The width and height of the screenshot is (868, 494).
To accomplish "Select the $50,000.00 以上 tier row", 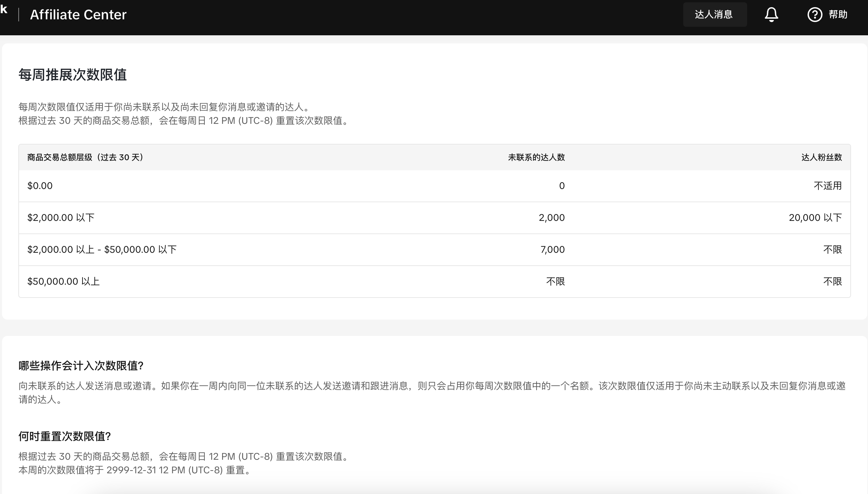I will (x=64, y=282).
